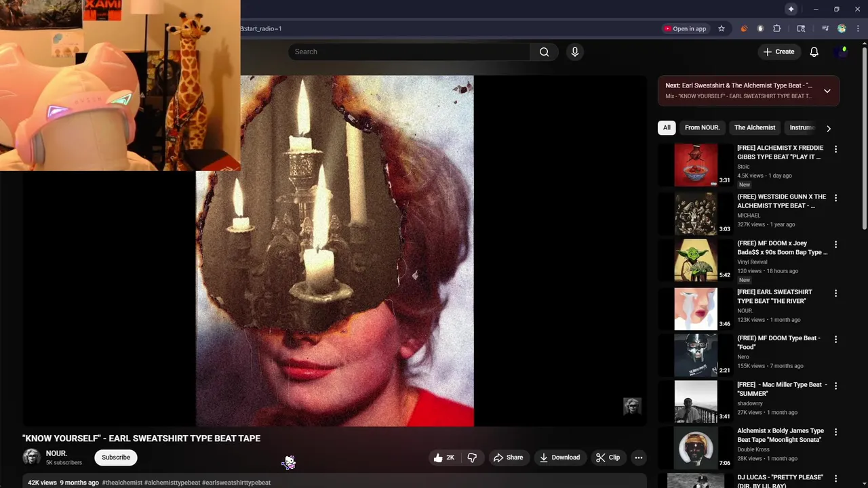The image size is (868, 488).
Task: Like the video with thumbs up
Action: pos(444,457)
